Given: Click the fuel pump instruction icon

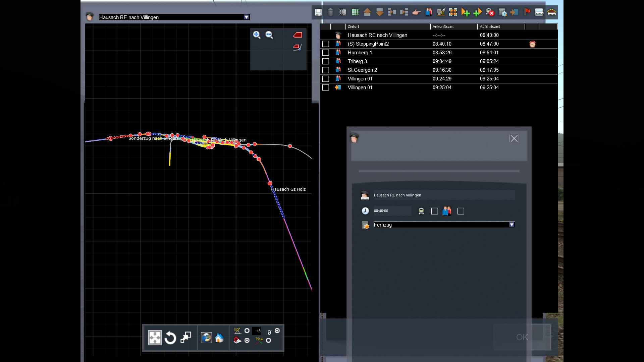Looking at the screenshot, I should [x=441, y=12].
